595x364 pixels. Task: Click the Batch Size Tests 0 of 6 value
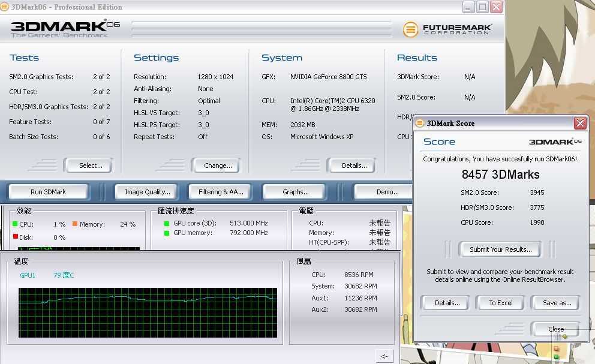point(101,137)
